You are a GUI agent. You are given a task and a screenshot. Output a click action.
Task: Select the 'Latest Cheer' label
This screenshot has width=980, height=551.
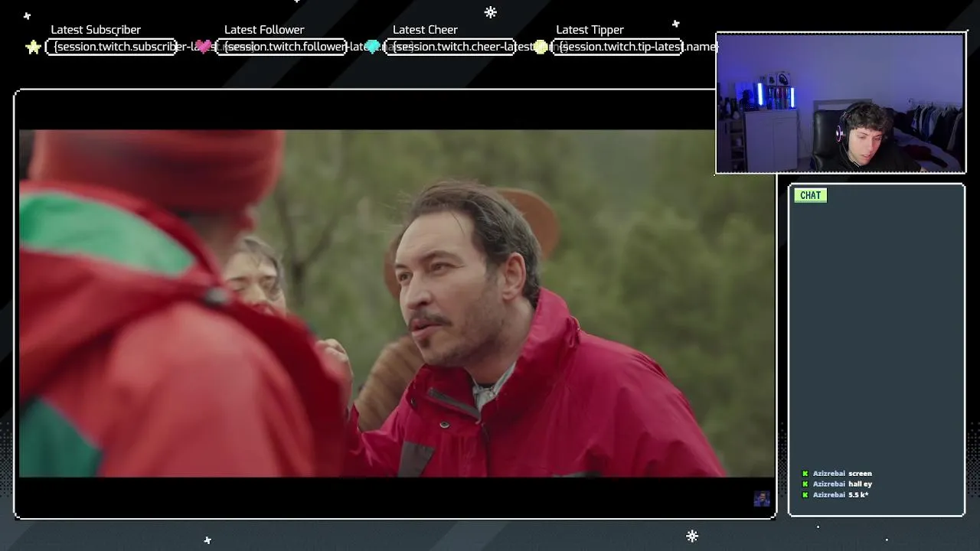425,30
